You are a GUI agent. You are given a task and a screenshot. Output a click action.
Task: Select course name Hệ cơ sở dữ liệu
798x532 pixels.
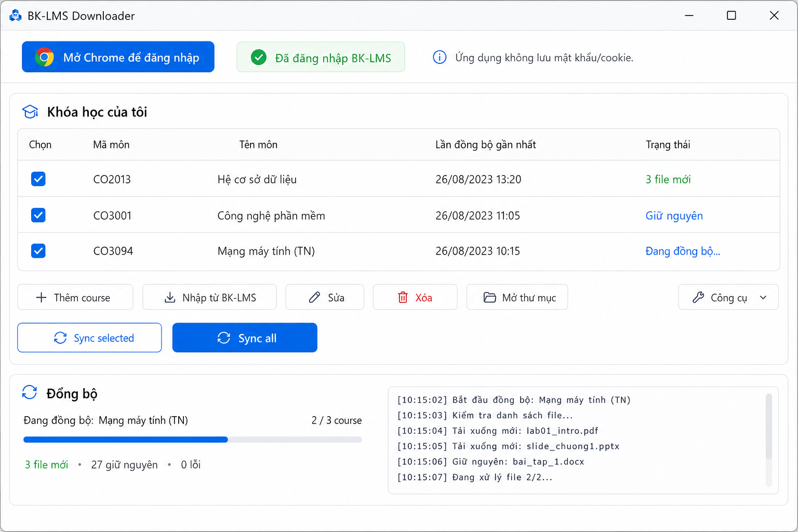pyautogui.click(x=257, y=179)
